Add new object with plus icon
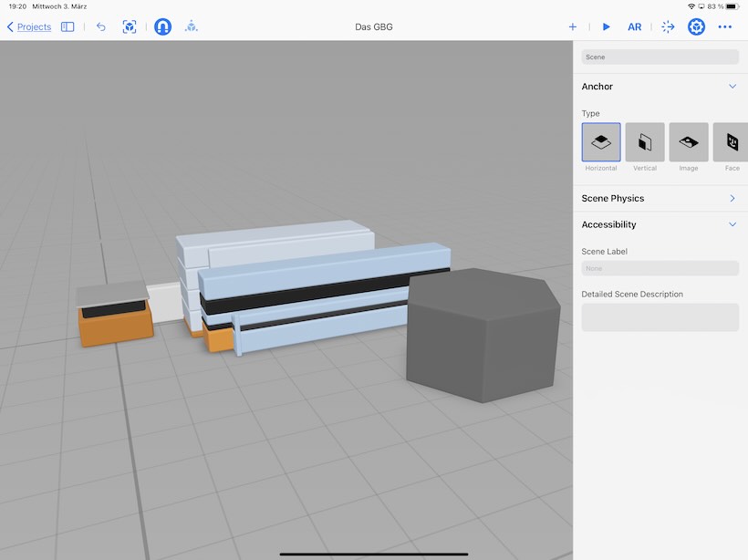This screenshot has height=560, width=748. point(573,27)
